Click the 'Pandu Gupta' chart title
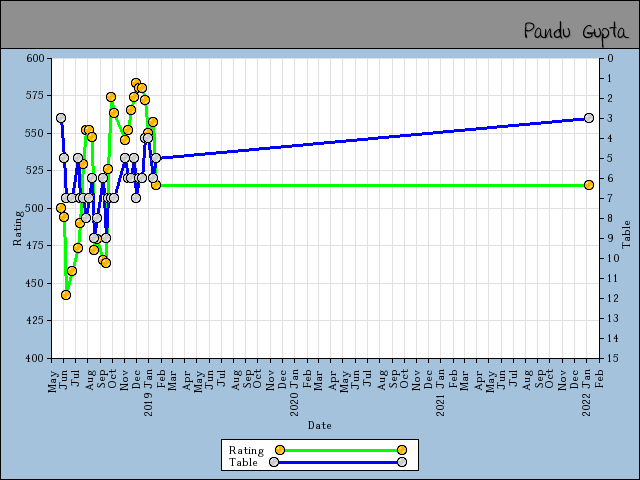 [576, 31]
